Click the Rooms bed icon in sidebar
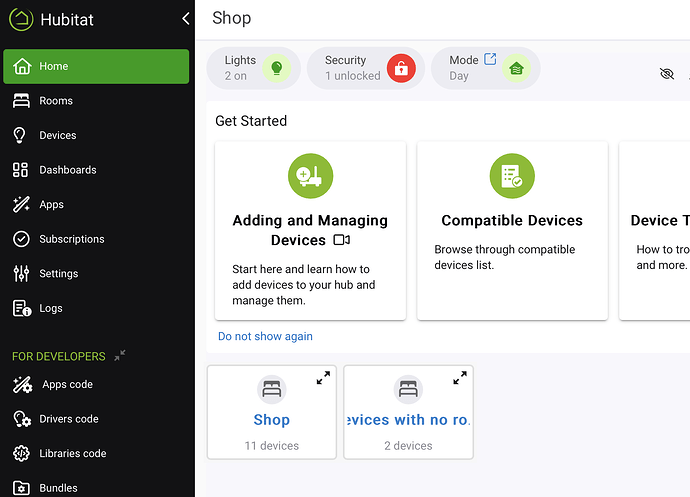The height and width of the screenshot is (497, 690). [21, 101]
